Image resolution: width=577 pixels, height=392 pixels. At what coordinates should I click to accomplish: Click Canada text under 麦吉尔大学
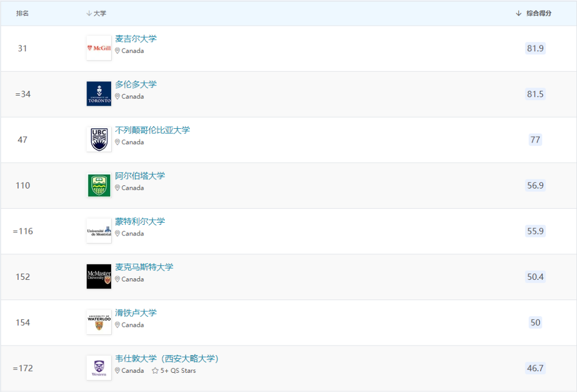point(133,51)
